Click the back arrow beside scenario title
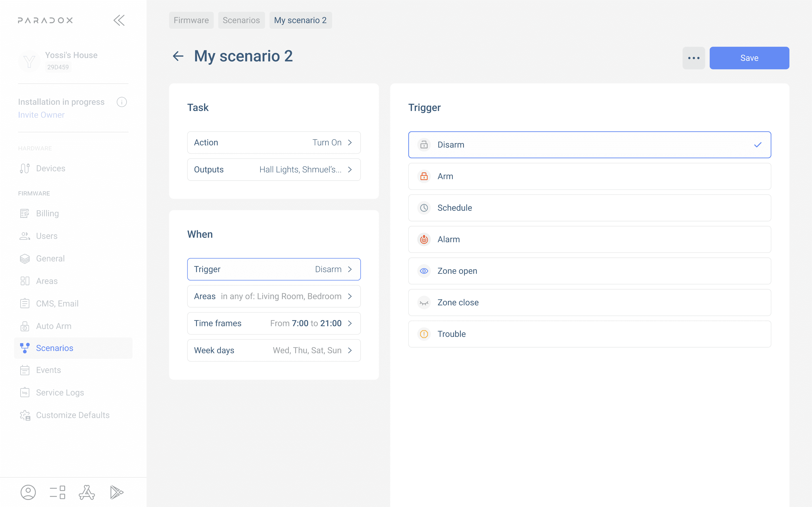This screenshot has width=812, height=507. [x=178, y=56]
